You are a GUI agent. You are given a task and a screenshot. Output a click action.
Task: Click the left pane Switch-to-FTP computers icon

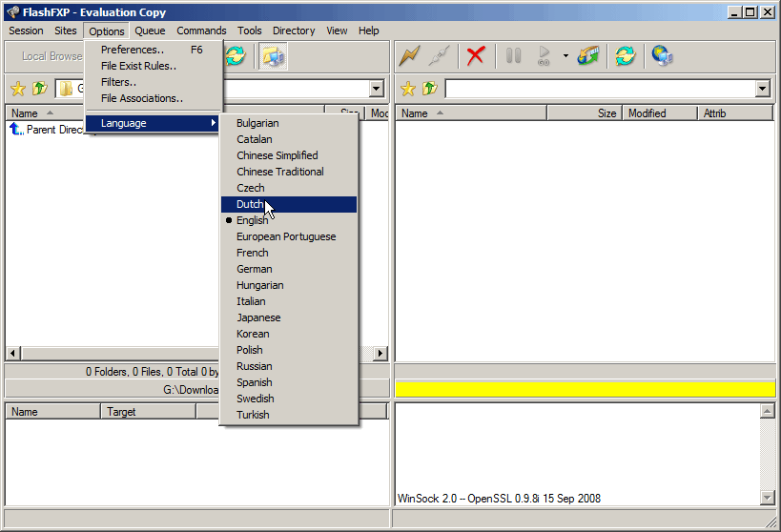pos(273,56)
